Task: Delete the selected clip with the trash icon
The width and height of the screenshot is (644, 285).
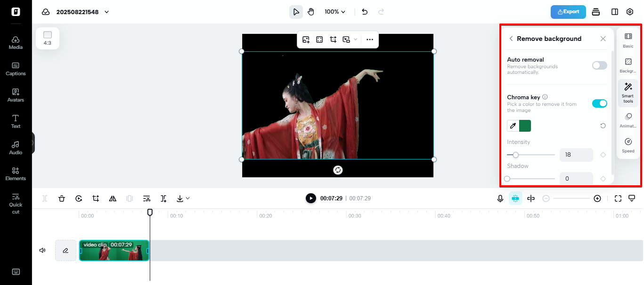Action: [x=62, y=198]
